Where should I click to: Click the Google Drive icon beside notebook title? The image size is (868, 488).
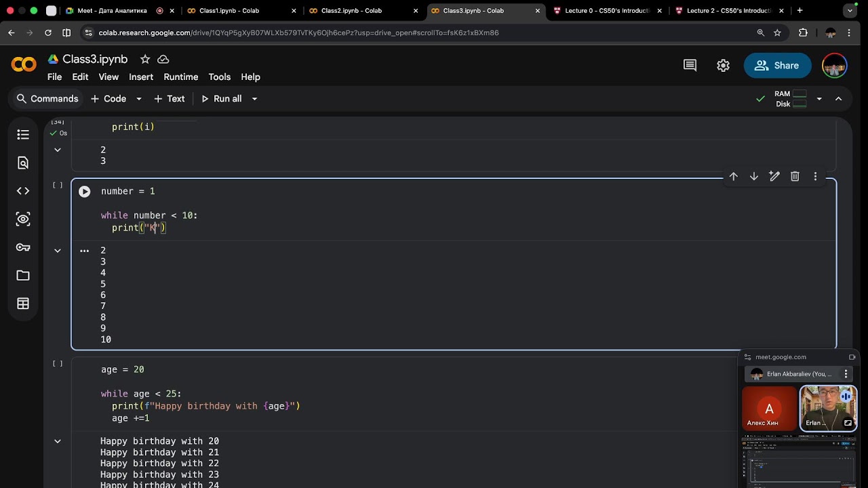click(53, 59)
